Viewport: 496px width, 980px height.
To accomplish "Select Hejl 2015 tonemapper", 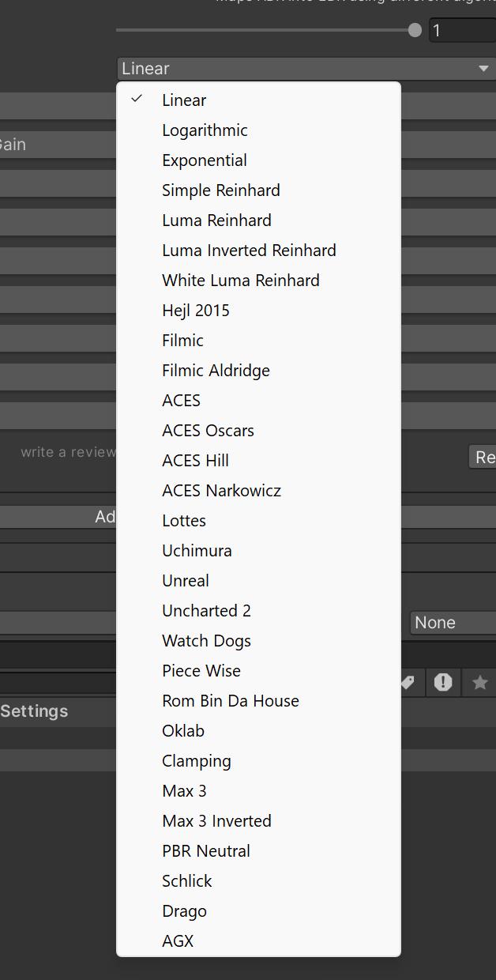I will (195, 311).
